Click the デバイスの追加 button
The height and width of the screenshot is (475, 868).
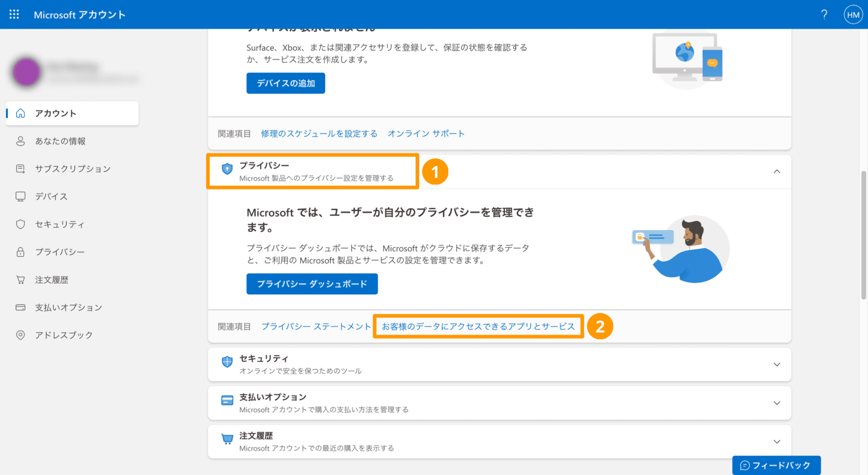coord(285,83)
